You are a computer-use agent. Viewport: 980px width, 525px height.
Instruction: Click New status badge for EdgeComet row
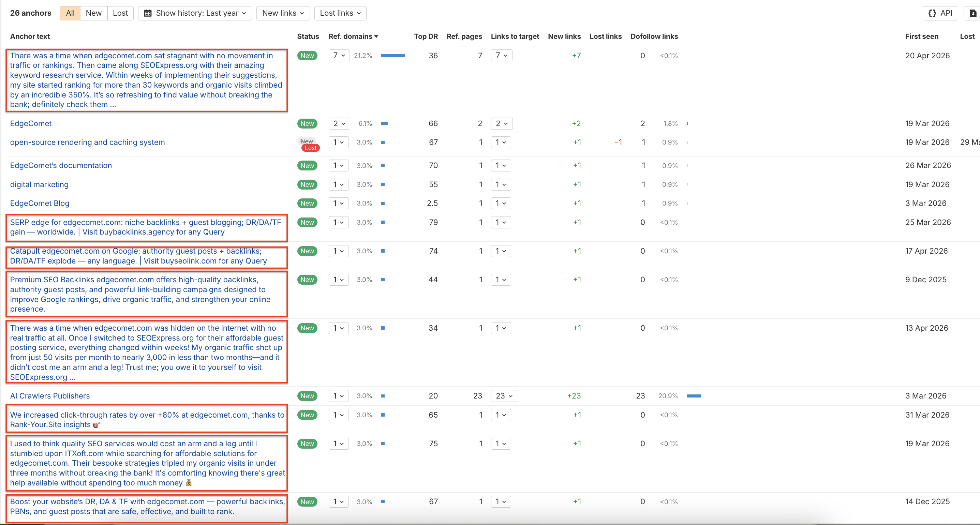[307, 124]
